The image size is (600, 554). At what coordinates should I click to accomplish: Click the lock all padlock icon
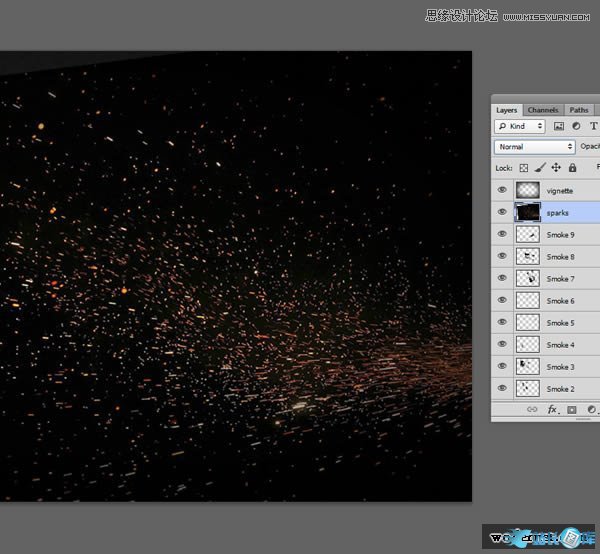coord(572,168)
